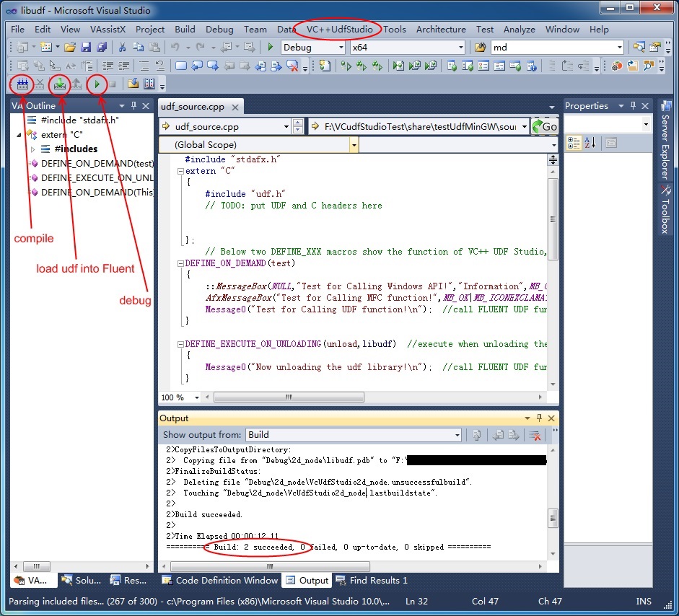
Task: Open the Debug configuration dropdown
Action: [341, 48]
